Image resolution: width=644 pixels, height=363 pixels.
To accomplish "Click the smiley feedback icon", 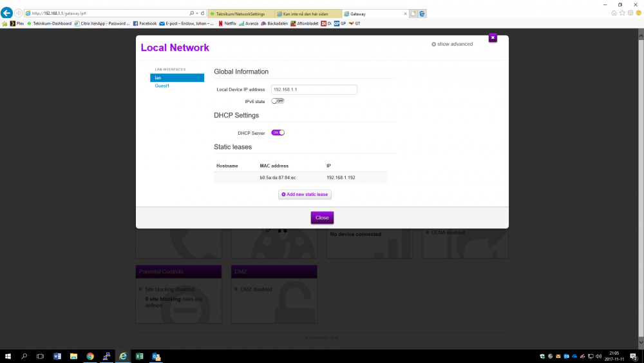I will coord(639,13).
